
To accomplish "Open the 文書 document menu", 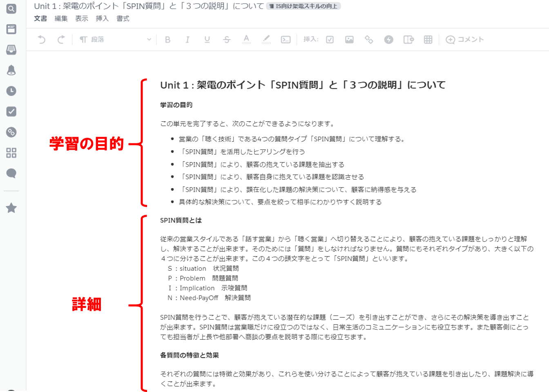I will tap(40, 18).
